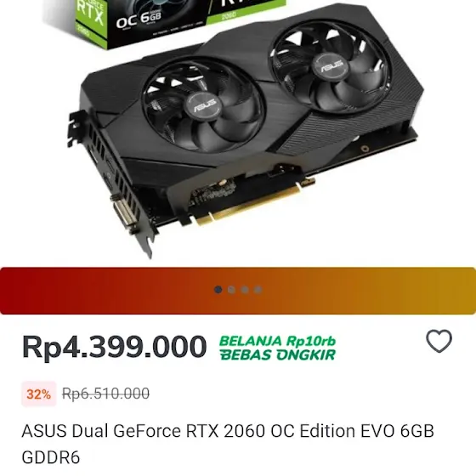The image size is (476, 476).
Task: Click the GDDR6 text in product name
Action: tap(51, 457)
